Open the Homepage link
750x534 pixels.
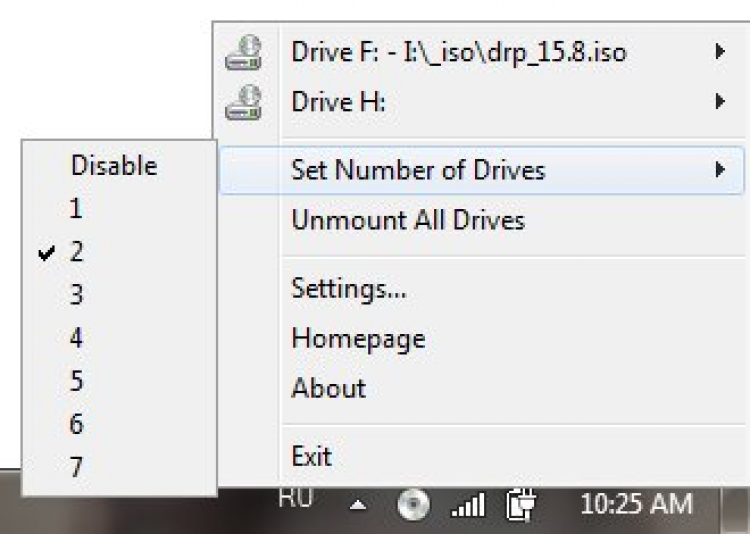pos(358,339)
